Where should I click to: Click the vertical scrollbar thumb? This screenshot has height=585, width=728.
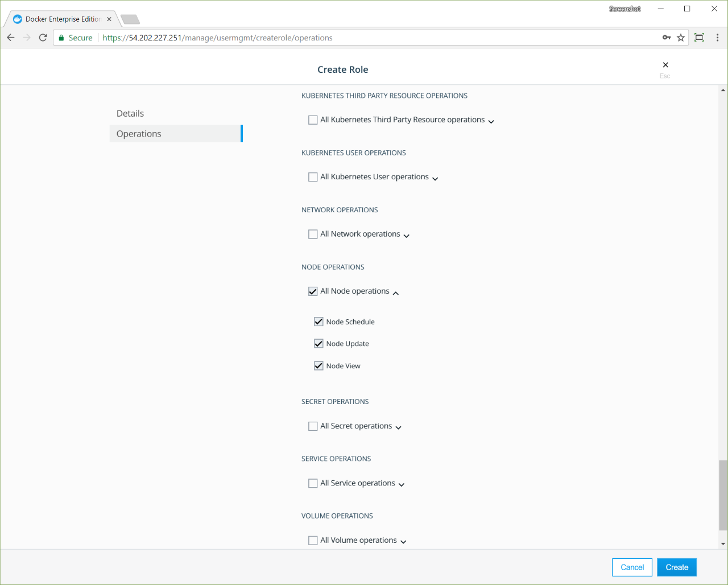point(723,494)
